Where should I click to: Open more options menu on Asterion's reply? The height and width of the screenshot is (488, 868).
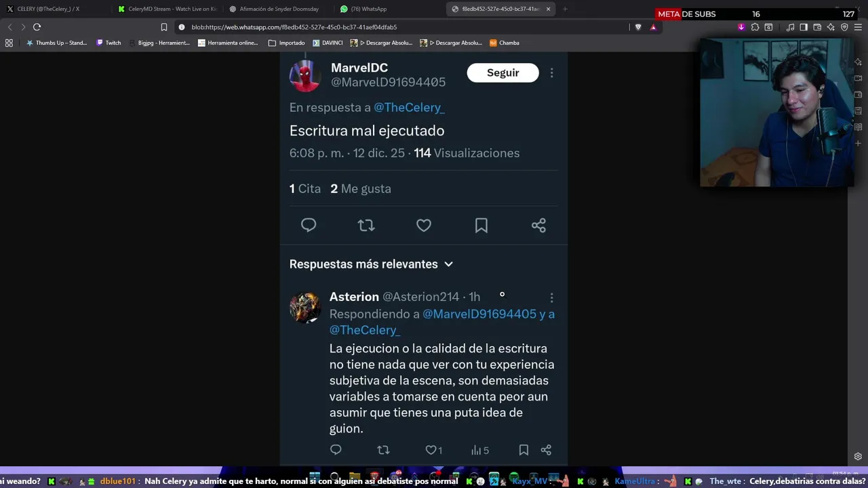[x=551, y=298]
